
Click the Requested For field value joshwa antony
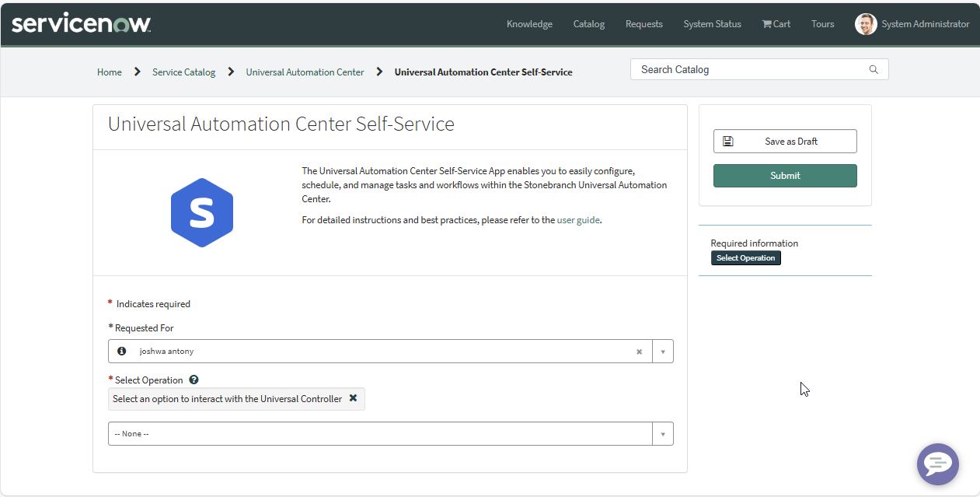[x=166, y=352]
